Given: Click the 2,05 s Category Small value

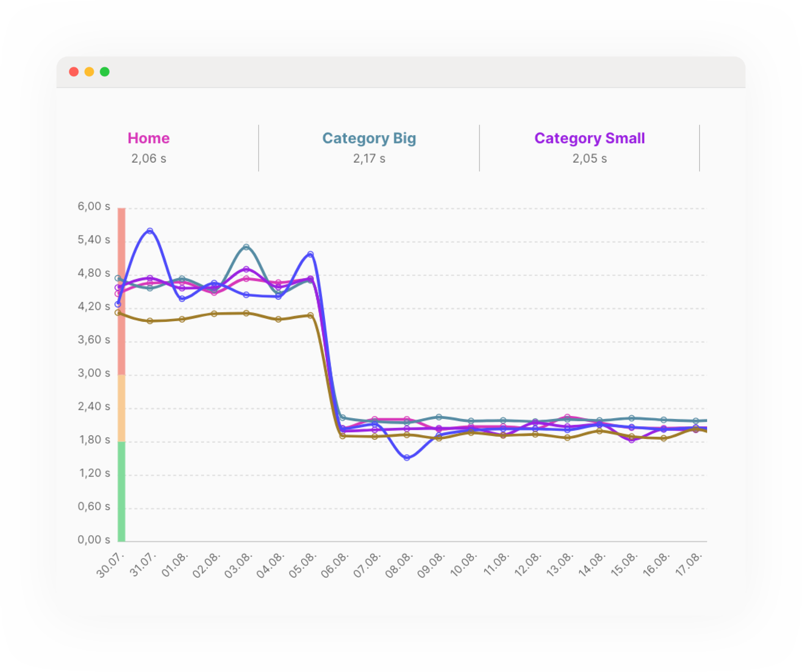Looking at the screenshot, I should point(589,158).
